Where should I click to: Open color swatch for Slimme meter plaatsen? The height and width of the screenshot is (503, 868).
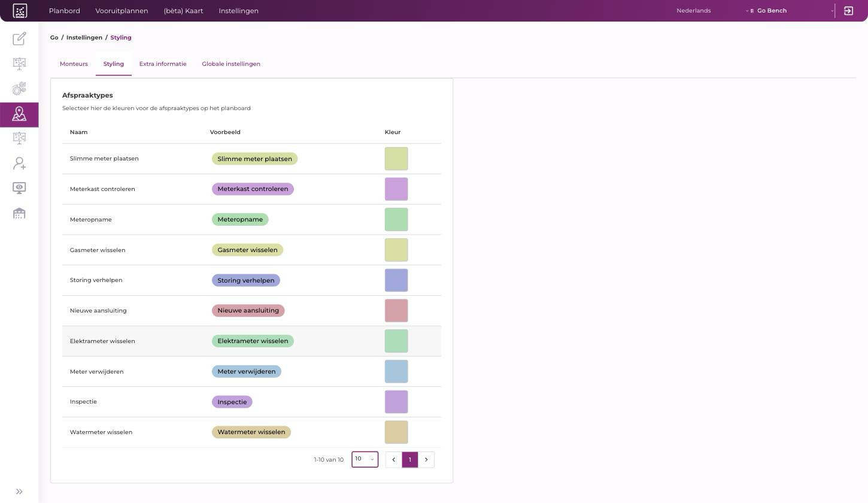coord(396,159)
